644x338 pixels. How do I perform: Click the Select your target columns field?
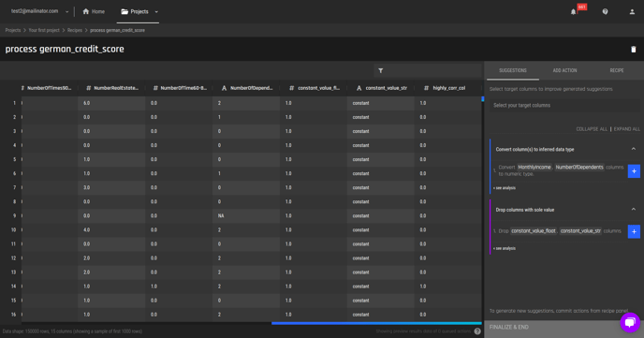(x=564, y=106)
